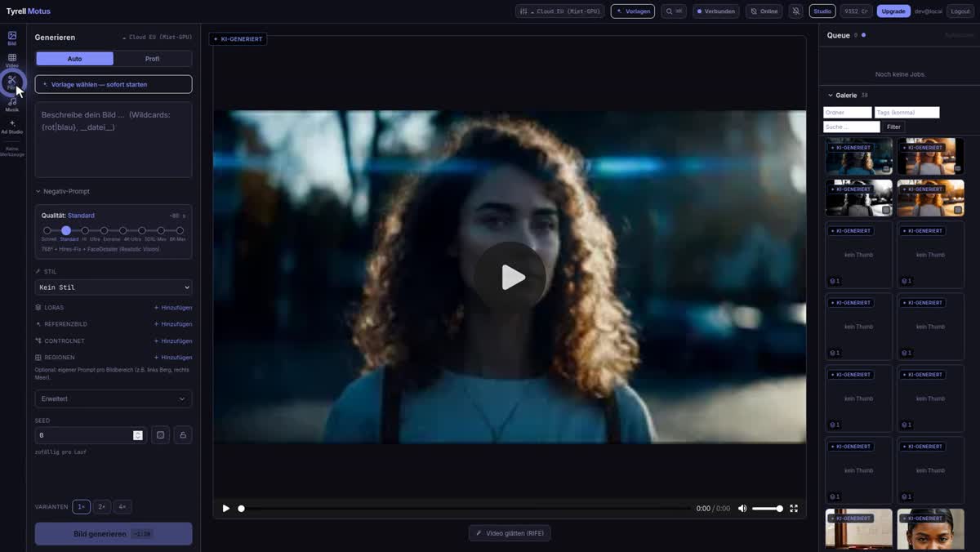The width and height of the screenshot is (980, 552).
Task: Switch to the Auto mode tab
Action: tap(74, 59)
